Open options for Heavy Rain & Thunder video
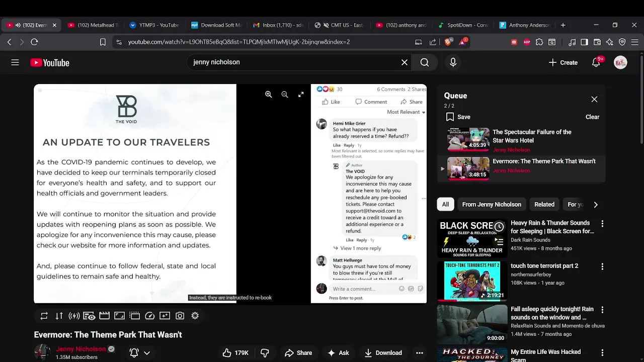The width and height of the screenshot is (644, 362). (x=602, y=224)
